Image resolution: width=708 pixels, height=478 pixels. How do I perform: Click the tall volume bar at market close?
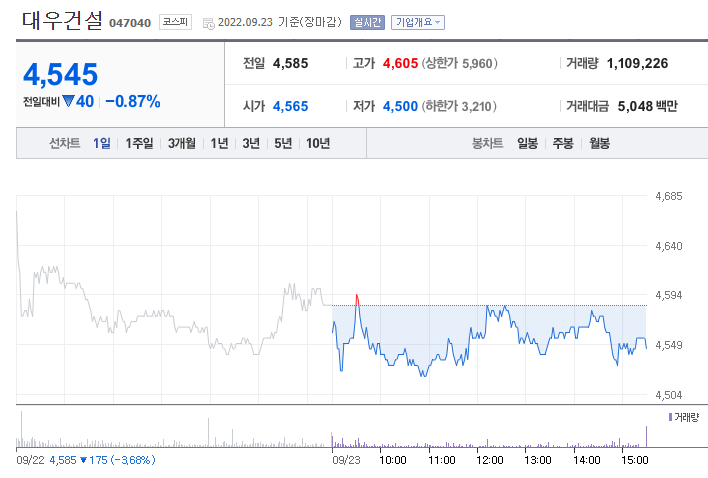pyautogui.click(x=646, y=436)
